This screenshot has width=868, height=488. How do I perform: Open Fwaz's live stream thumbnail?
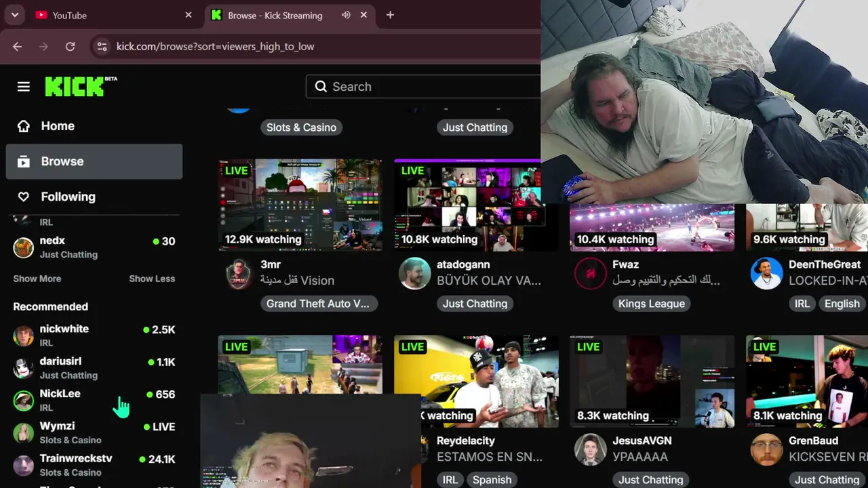coord(652,227)
